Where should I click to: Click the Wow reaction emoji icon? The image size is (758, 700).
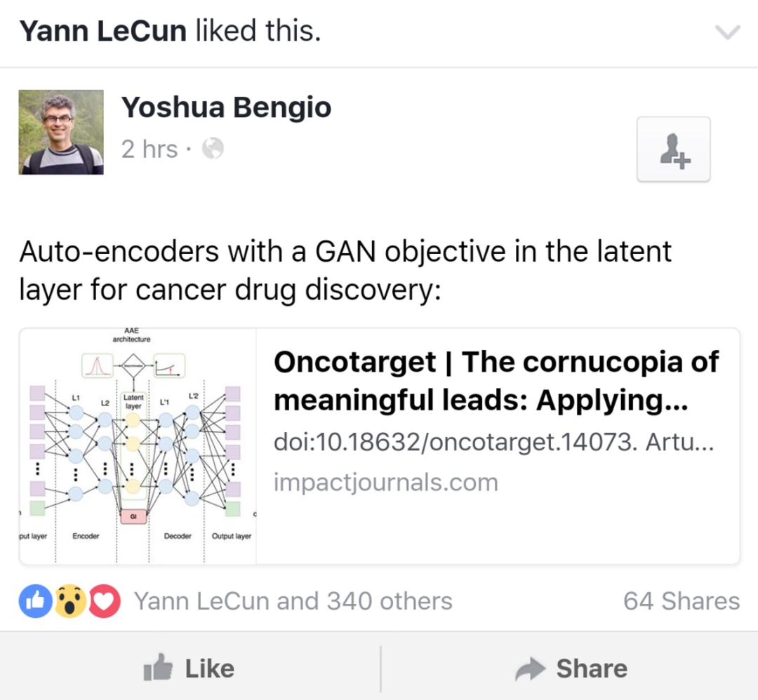point(71,601)
